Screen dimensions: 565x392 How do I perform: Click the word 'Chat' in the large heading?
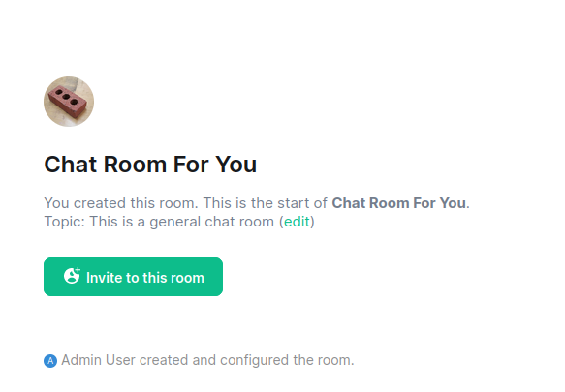71,165
